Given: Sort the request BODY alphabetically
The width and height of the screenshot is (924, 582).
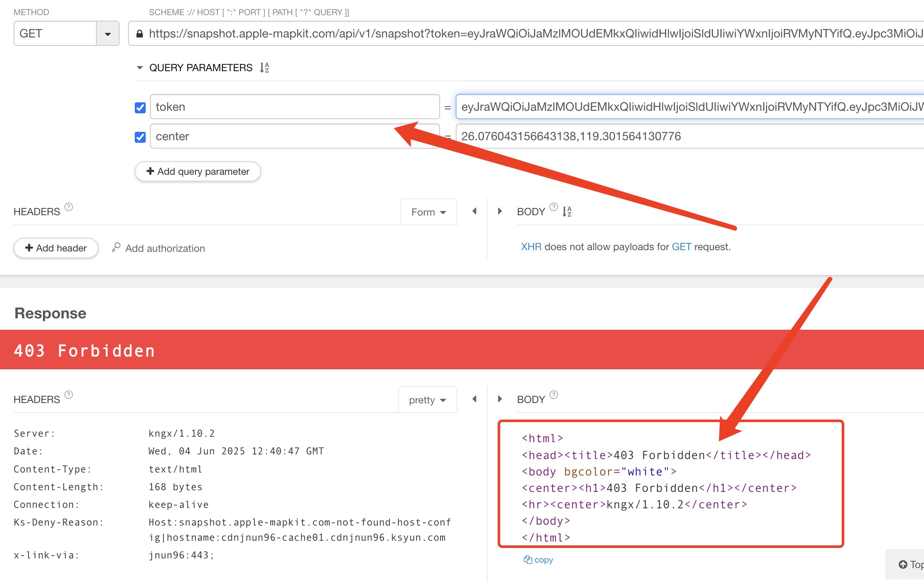Looking at the screenshot, I should (x=567, y=211).
